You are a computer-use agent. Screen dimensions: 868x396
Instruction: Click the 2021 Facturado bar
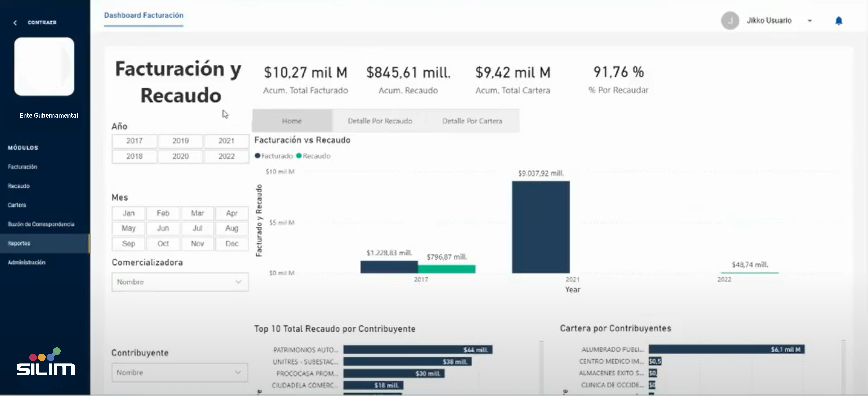541,227
